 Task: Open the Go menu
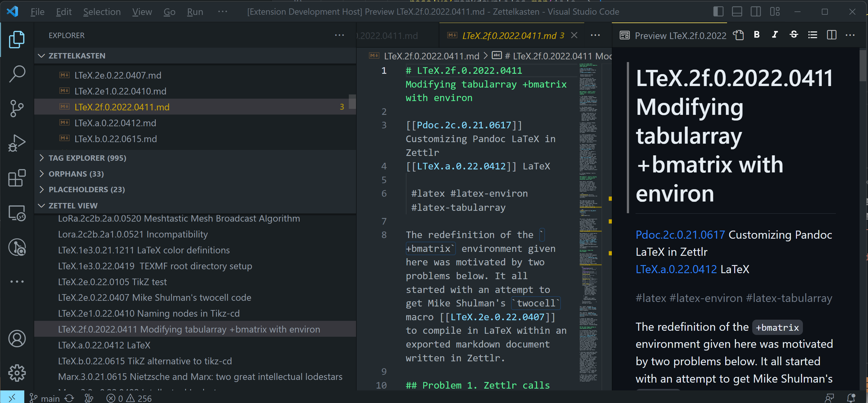pyautogui.click(x=169, y=12)
